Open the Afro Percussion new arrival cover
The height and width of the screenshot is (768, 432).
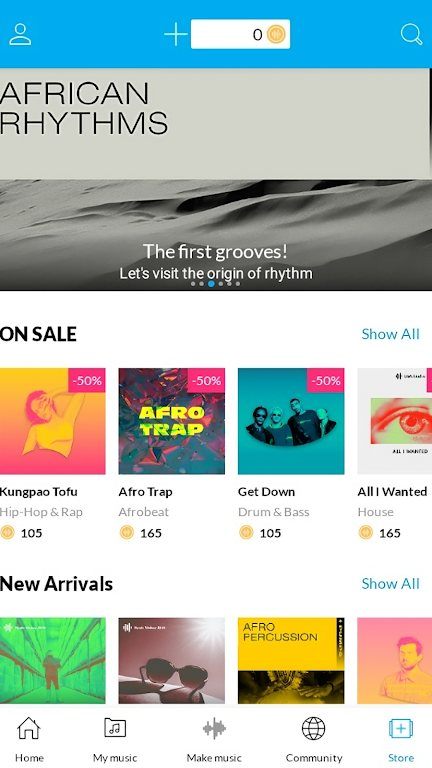coord(291,660)
